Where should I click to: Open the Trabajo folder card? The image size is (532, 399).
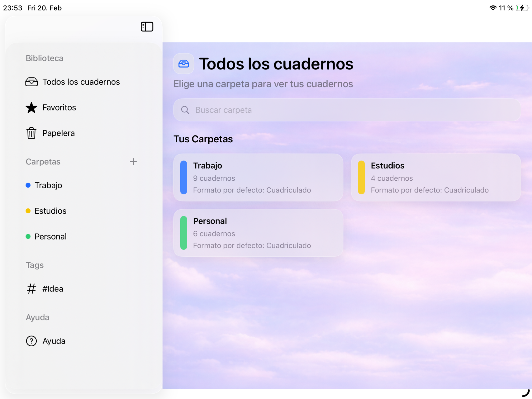pos(258,177)
